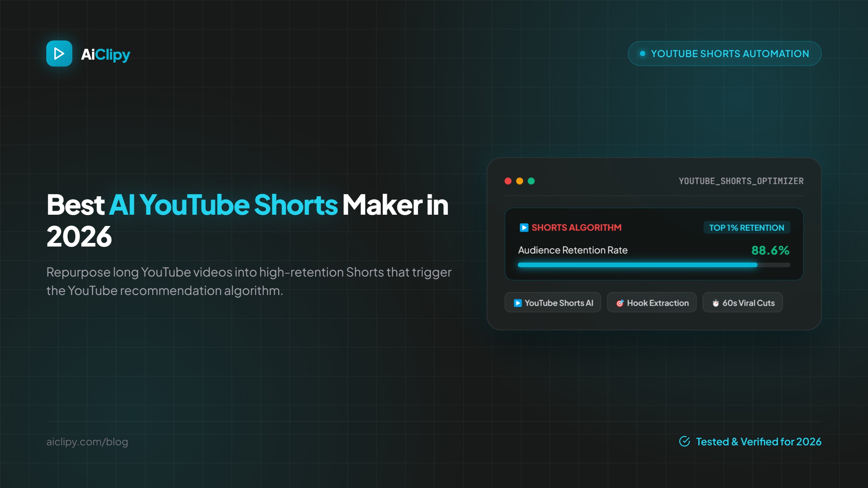Image resolution: width=868 pixels, height=488 pixels.
Task: Click the subtitle about repurposing long videos
Action: 249,281
